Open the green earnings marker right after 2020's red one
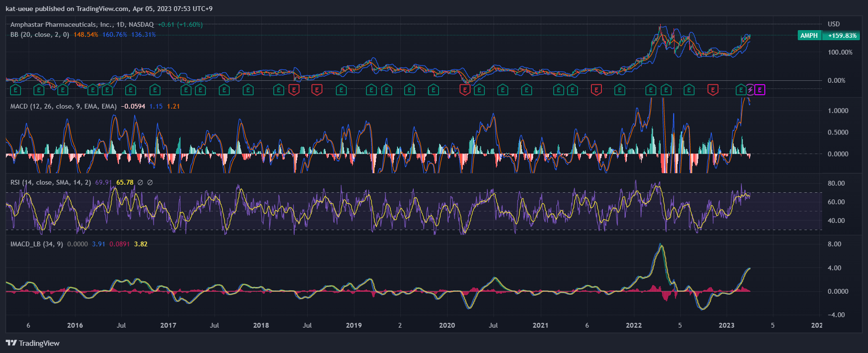 coord(479,89)
